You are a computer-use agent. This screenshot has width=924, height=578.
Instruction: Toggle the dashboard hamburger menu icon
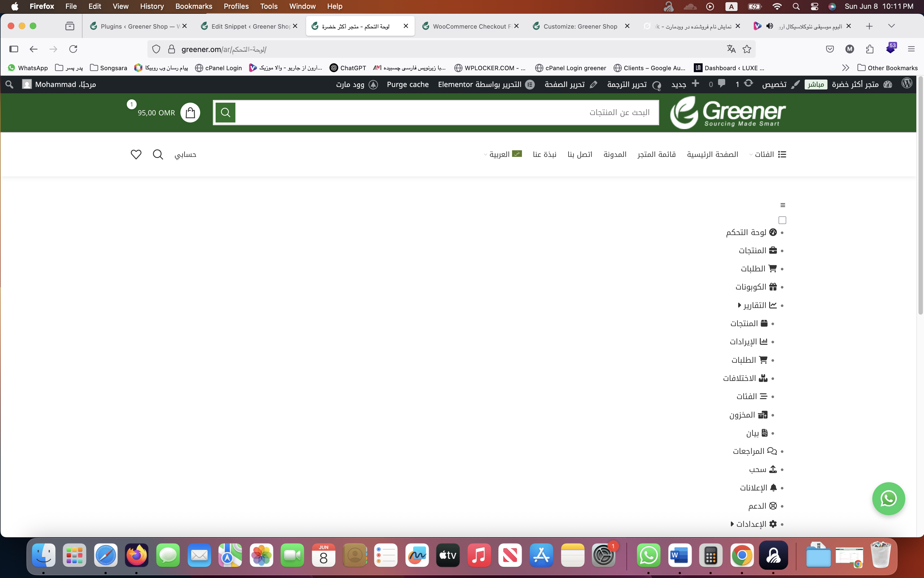coord(783,205)
